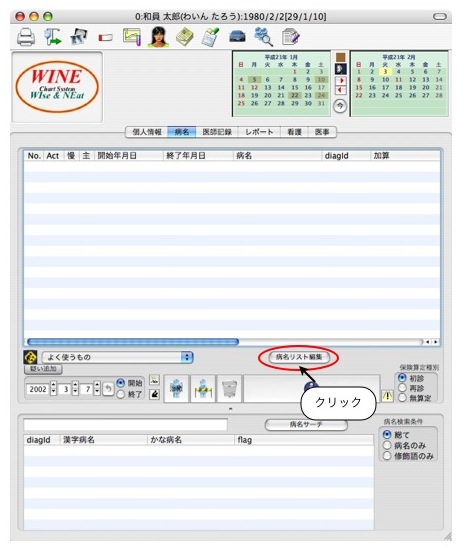Select January 22 in the calendar
The width and height of the screenshot is (470, 559).
[x=295, y=95]
